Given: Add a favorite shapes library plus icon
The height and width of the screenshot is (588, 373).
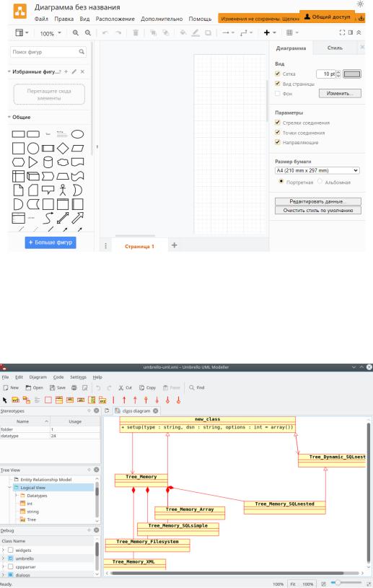Looking at the screenshot, I should 66,71.
